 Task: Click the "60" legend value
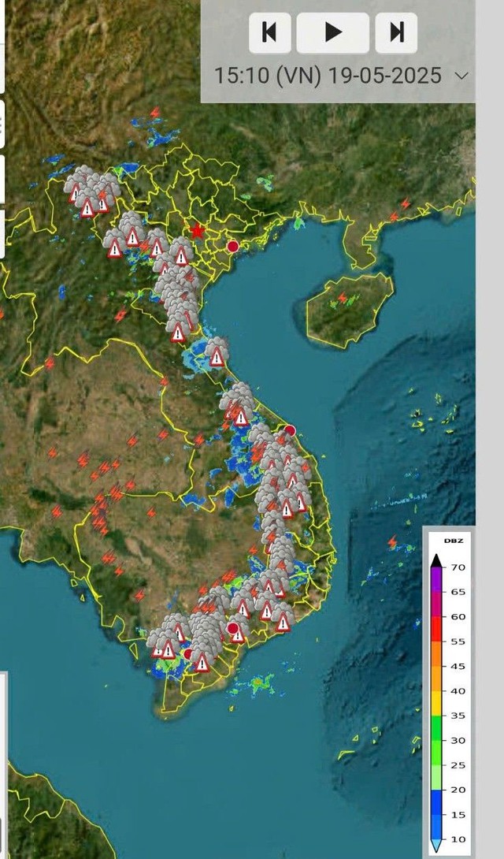pyautogui.click(x=458, y=616)
